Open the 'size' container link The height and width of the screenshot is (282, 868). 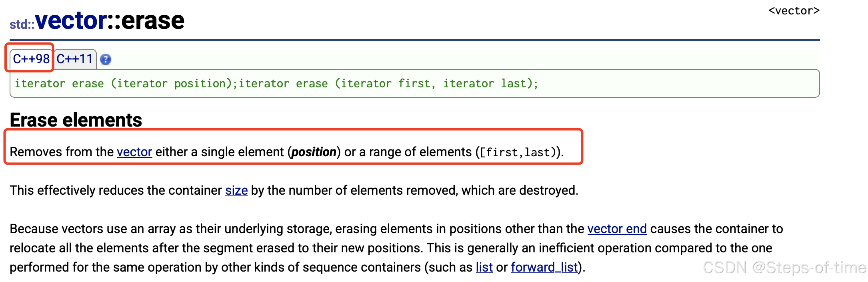[236, 190]
